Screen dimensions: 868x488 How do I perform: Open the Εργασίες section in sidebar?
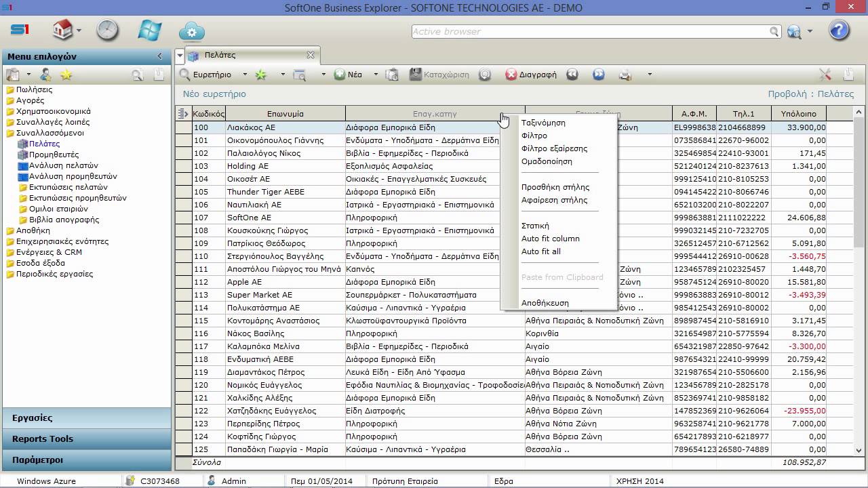(x=86, y=418)
